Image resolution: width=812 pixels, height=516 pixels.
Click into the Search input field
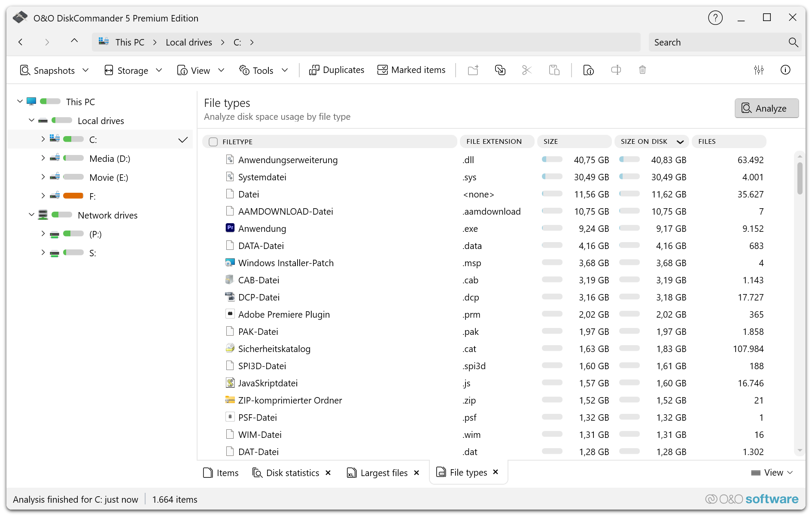click(x=717, y=42)
